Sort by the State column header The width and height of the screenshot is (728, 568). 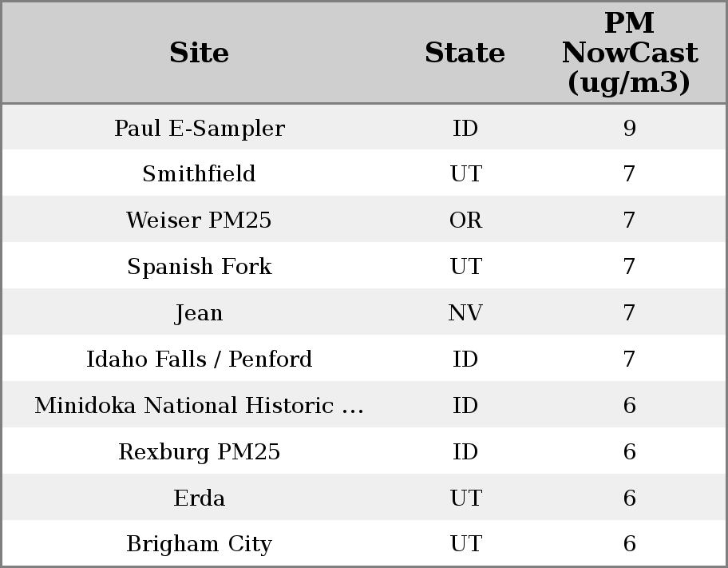(x=465, y=54)
